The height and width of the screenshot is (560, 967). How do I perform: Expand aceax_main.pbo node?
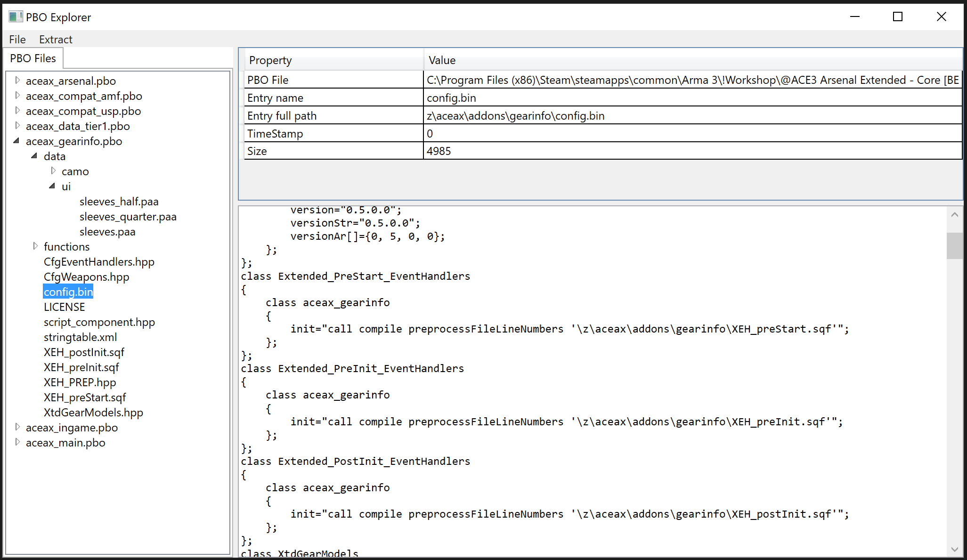pos(17,442)
